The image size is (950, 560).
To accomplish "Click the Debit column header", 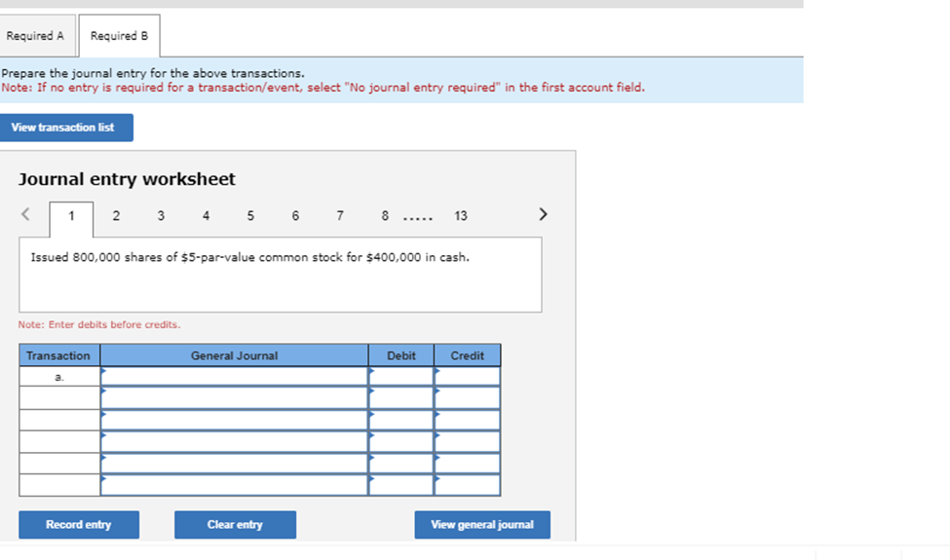I will pos(401,355).
